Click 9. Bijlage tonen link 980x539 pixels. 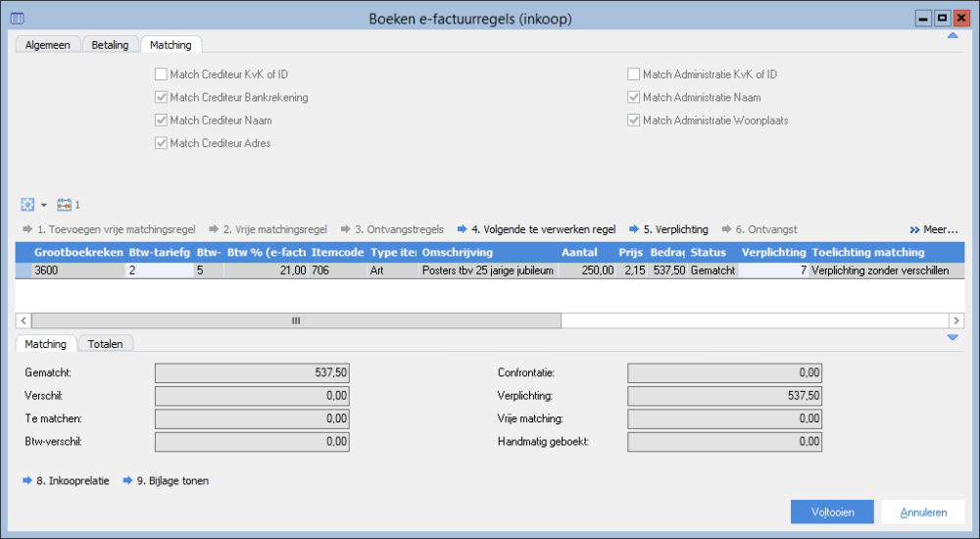(166, 481)
